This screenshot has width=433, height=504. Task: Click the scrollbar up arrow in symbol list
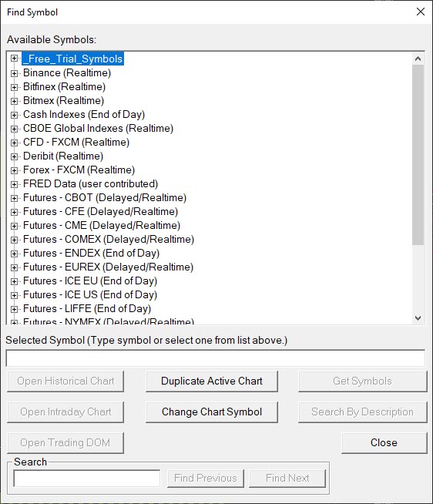pos(418,59)
